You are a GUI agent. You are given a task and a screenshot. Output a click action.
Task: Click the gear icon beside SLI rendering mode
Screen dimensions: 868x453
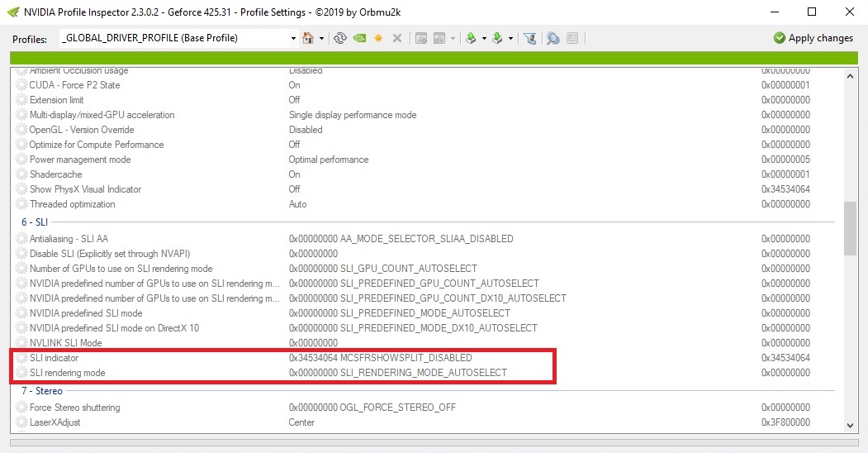tap(21, 373)
